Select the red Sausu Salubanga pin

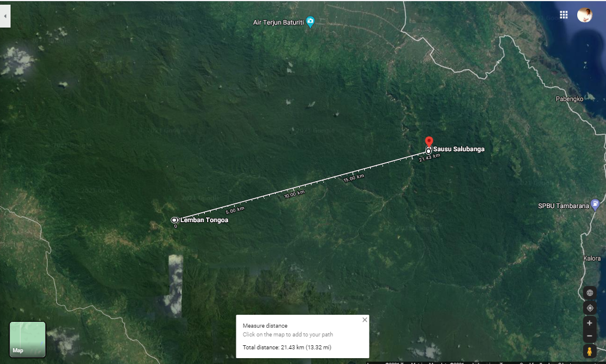(429, 141)
